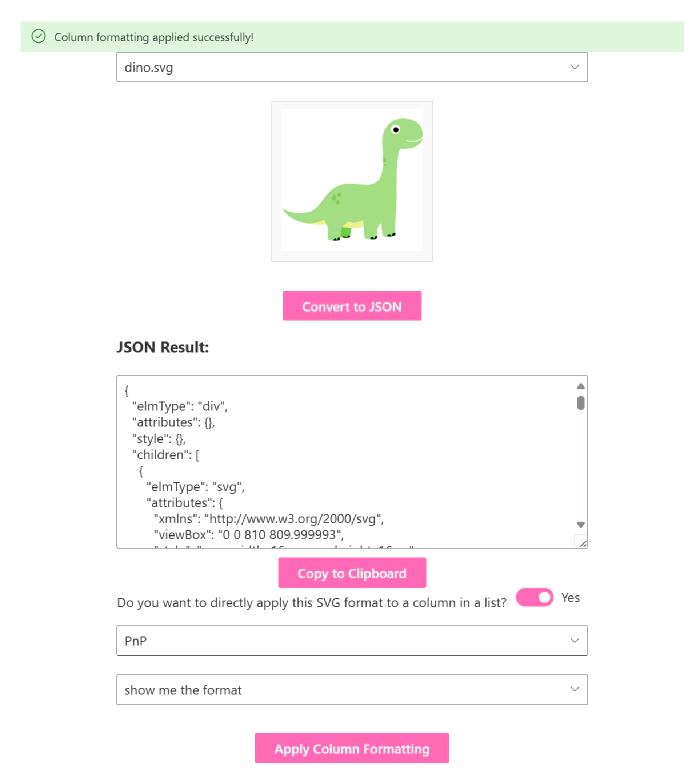Click the chevron arrow beside dino.svg

(x=574, y=67)
